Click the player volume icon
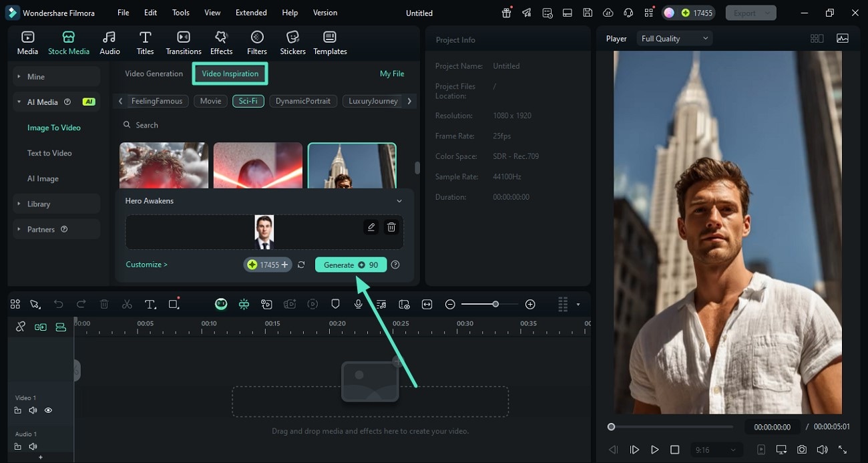Image resolution: width=868 pixels, height=463 pixels. tap(822, 450)
